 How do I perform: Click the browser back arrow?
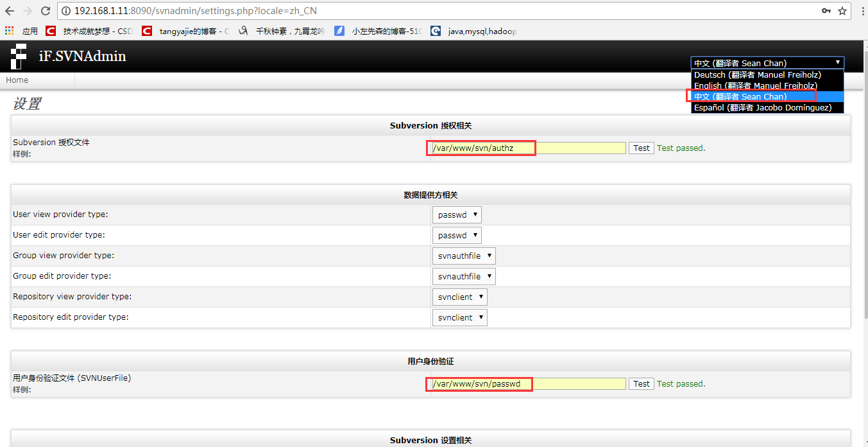coord(10,11)
